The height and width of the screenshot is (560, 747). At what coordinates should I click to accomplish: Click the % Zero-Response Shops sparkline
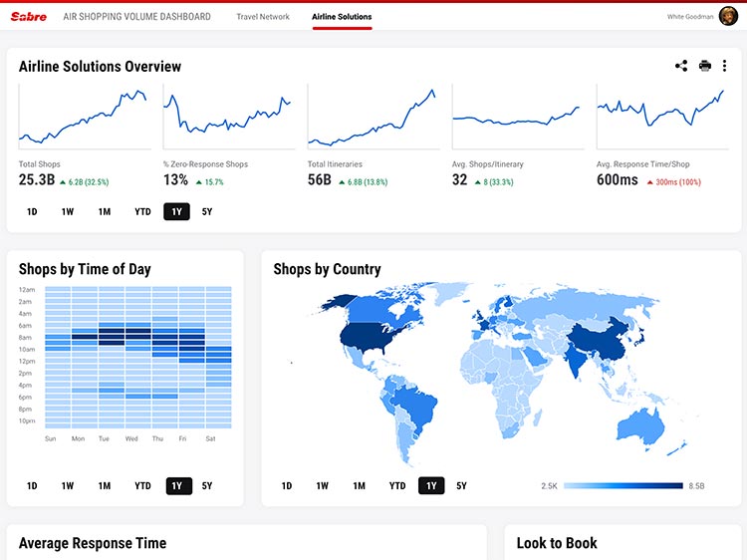coord(228,118)
